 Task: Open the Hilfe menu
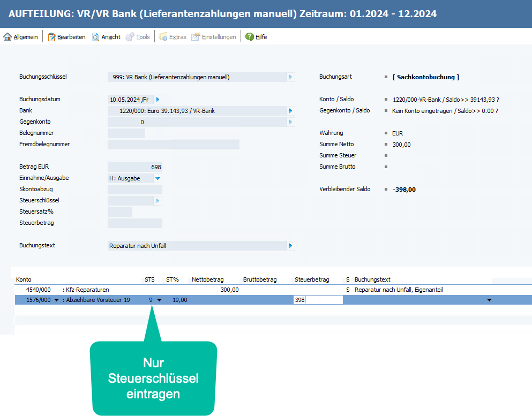click(261, 37)
